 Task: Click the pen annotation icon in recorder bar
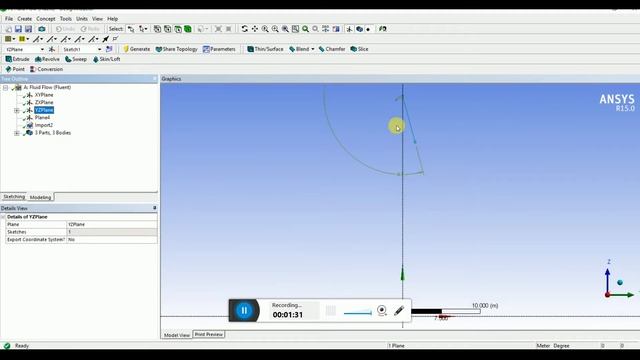point(399,311)
